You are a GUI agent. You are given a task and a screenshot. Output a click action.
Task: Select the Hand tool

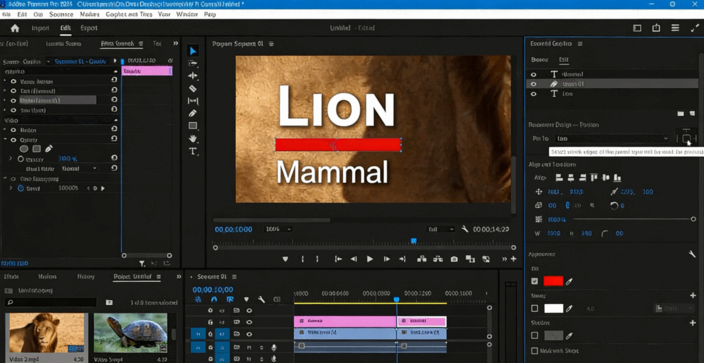(x=193, y=138)
